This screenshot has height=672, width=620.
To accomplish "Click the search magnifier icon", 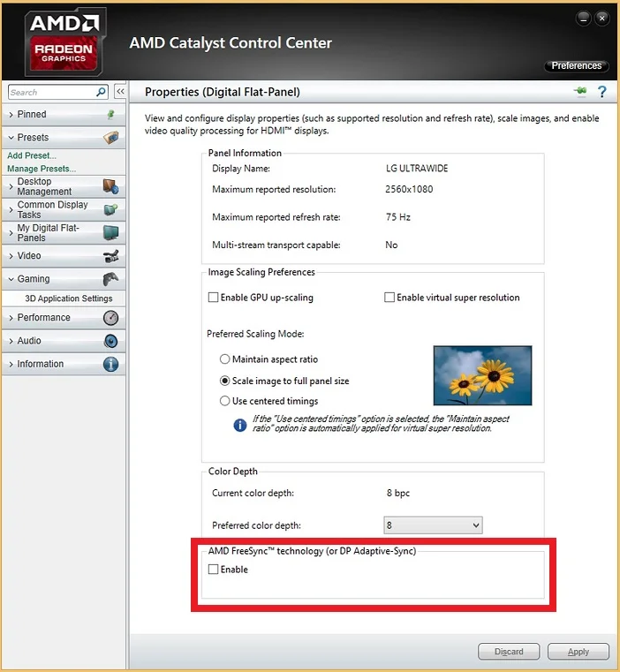I will click(x=102, y=92).
